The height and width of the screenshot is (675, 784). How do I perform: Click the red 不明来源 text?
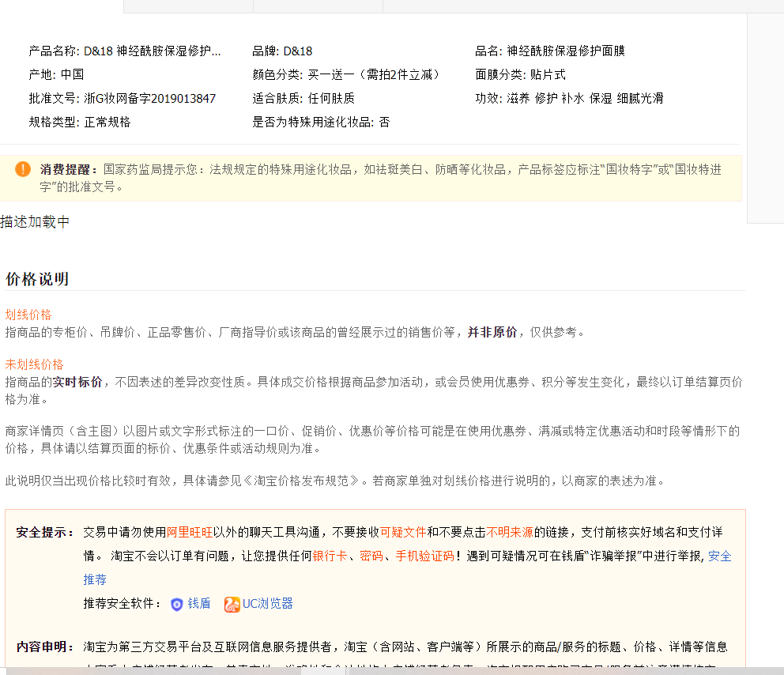pos(510,533)
